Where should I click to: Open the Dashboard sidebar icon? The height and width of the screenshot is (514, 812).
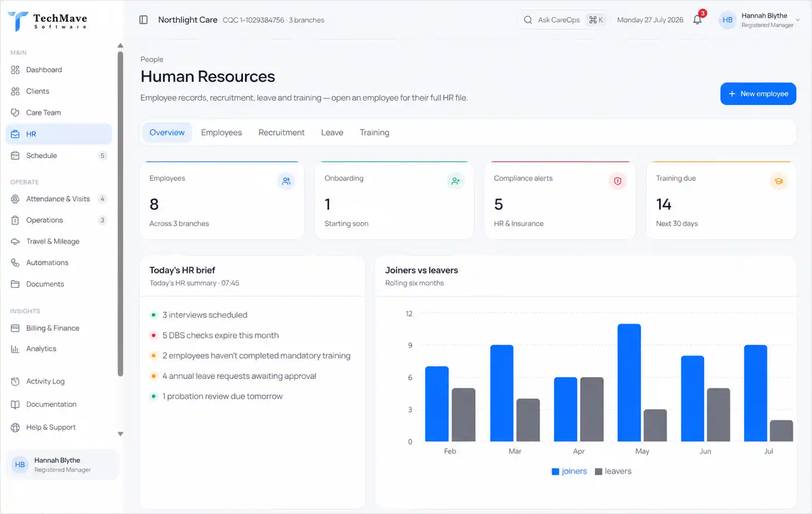pyautogui.click(x=15, y=70)
